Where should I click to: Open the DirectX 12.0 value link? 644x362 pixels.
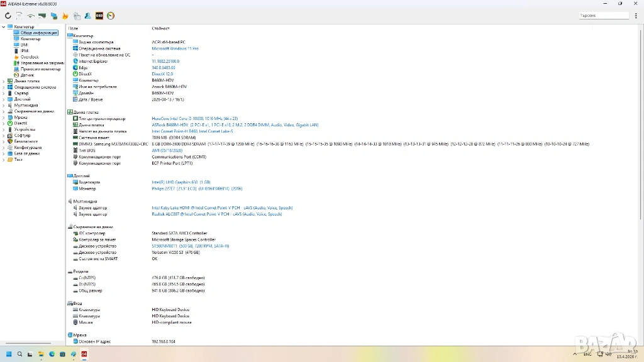tap(162, 74)
